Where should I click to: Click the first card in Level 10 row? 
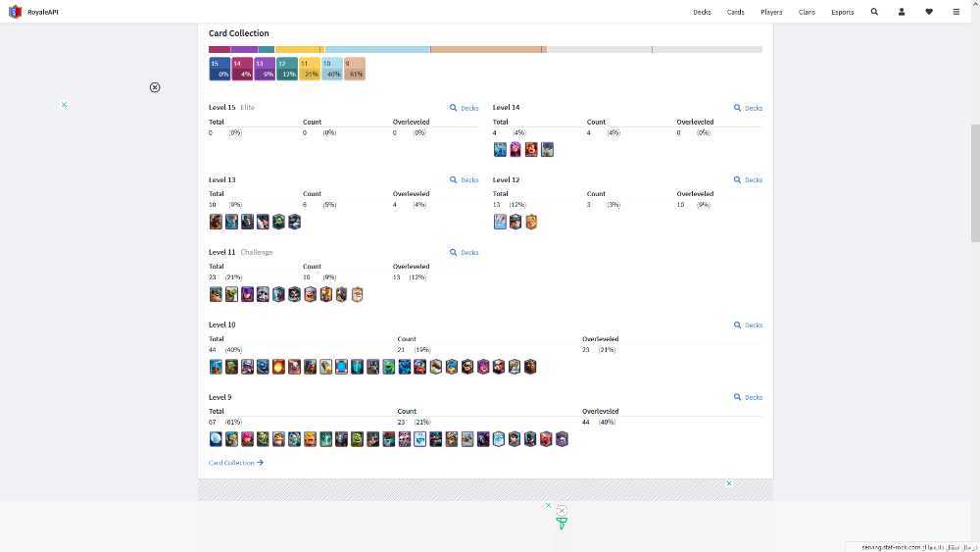[x=216, y=367]
